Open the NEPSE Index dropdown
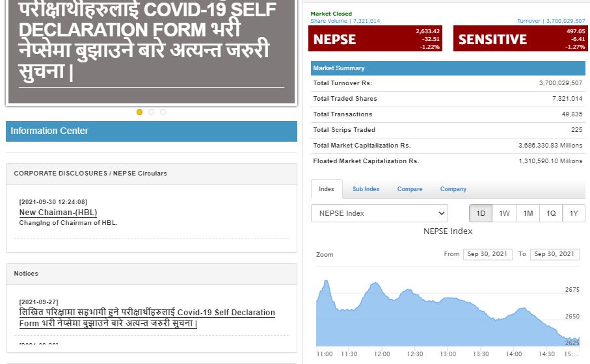 pyautogui.click(x=379, y=213)
